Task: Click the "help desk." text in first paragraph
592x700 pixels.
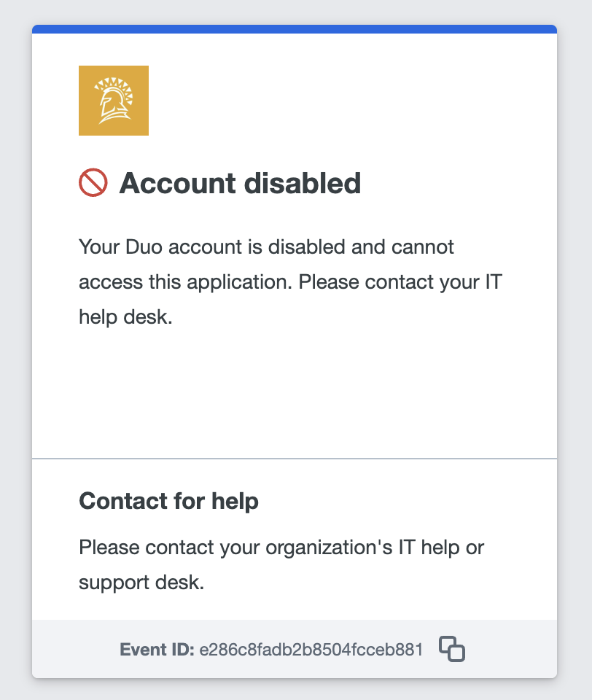Action: [x=125, y=318]
